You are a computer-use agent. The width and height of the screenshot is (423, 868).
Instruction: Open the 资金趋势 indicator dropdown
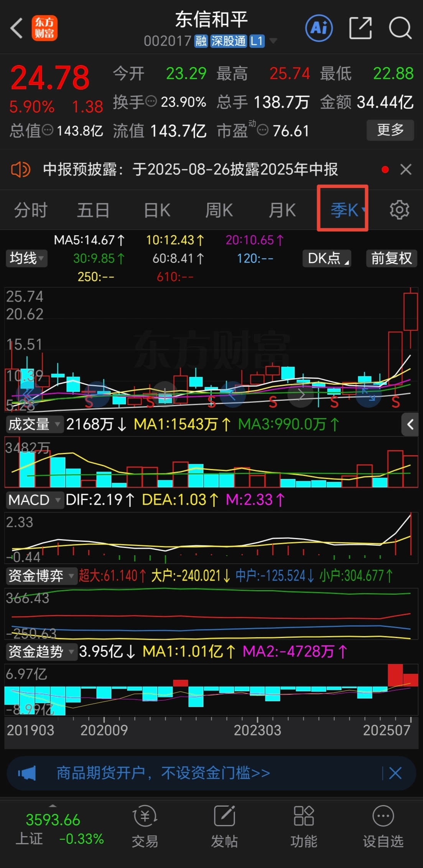coord(41,651)
